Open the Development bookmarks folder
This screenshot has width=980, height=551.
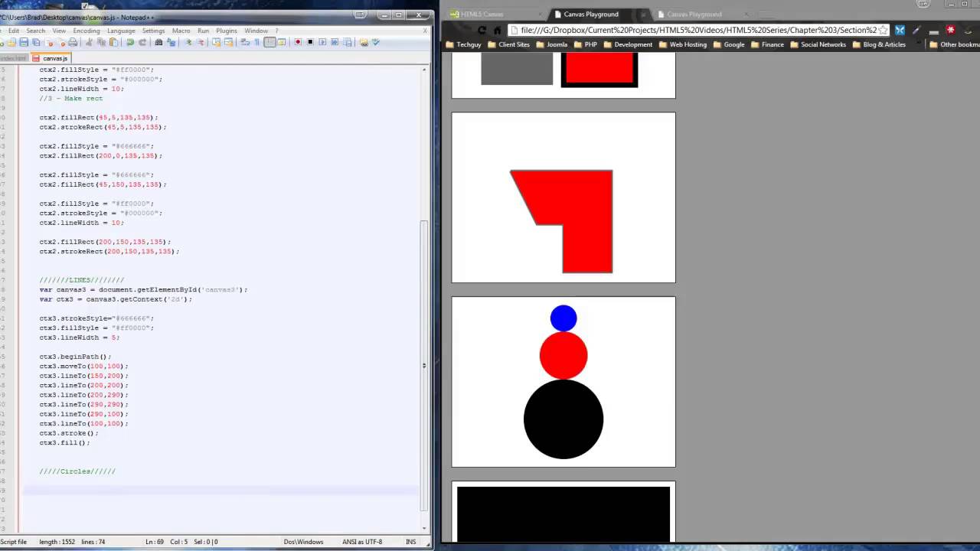tap(628, 44)
